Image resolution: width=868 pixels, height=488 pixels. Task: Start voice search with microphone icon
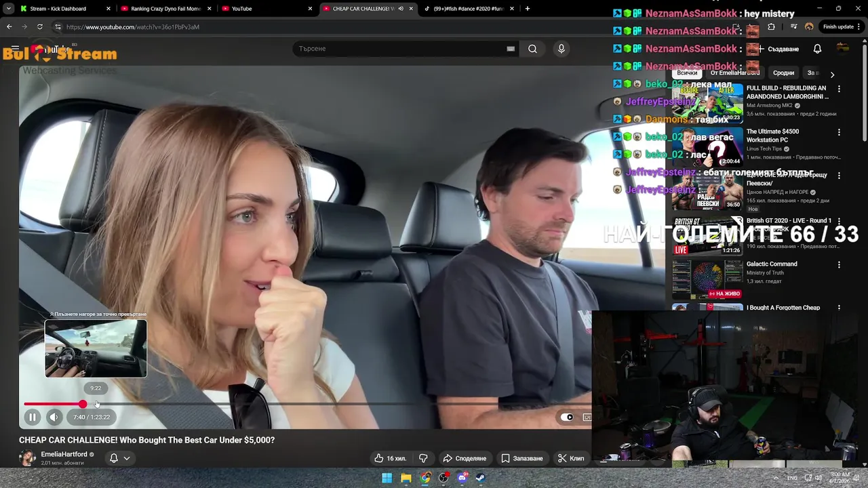(561, 49)
